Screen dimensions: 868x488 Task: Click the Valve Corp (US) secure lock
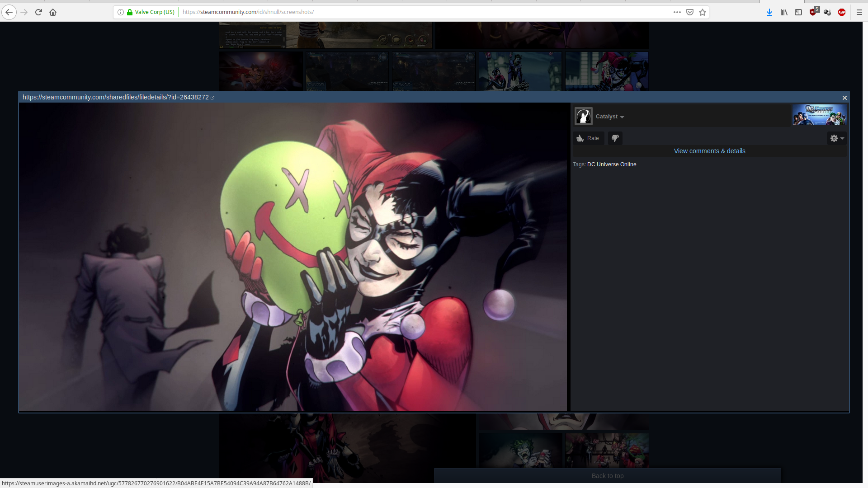coord(151,12)
